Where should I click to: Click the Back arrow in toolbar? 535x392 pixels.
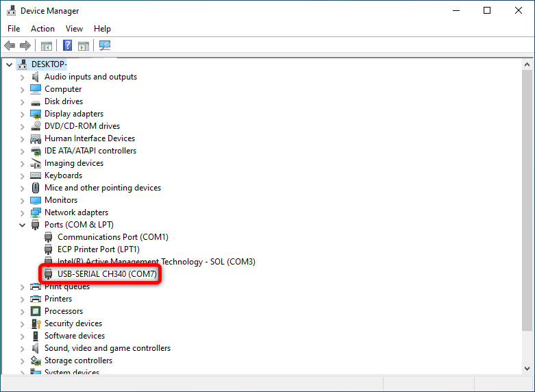10,46
